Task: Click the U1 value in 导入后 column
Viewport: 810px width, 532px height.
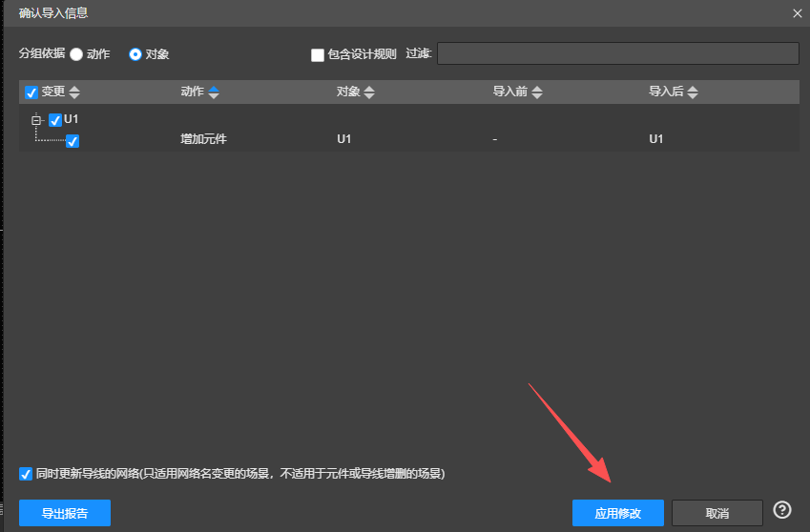Action: click(x=656, y=139)
